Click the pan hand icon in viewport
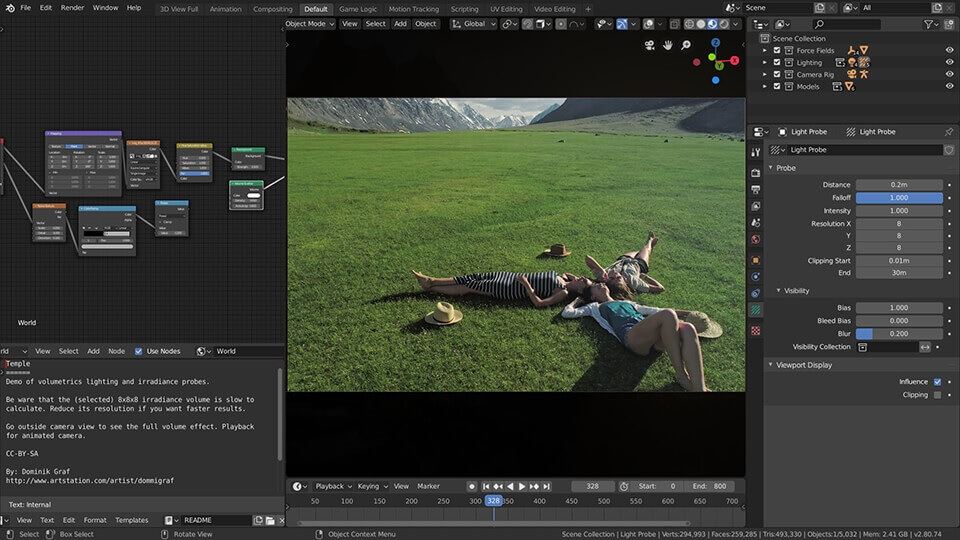This screenshot has width=960, height=540. tap(668, 45)
